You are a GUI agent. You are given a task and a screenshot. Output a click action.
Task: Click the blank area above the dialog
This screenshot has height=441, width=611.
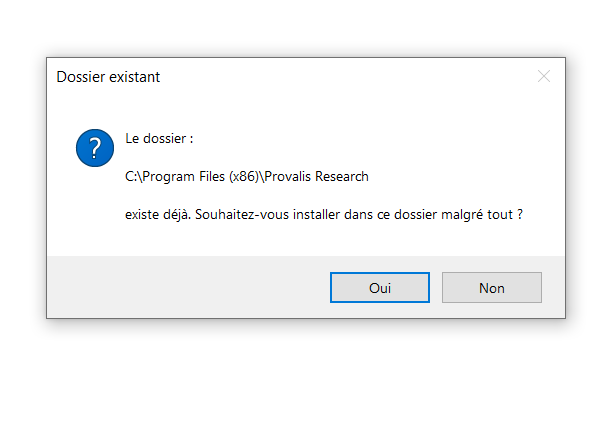300,28
